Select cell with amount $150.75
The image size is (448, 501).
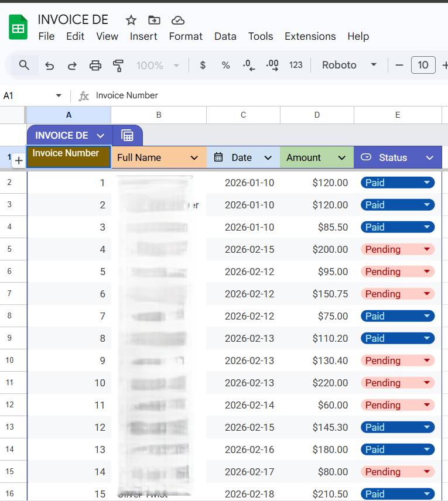click(x=317, y=294)
